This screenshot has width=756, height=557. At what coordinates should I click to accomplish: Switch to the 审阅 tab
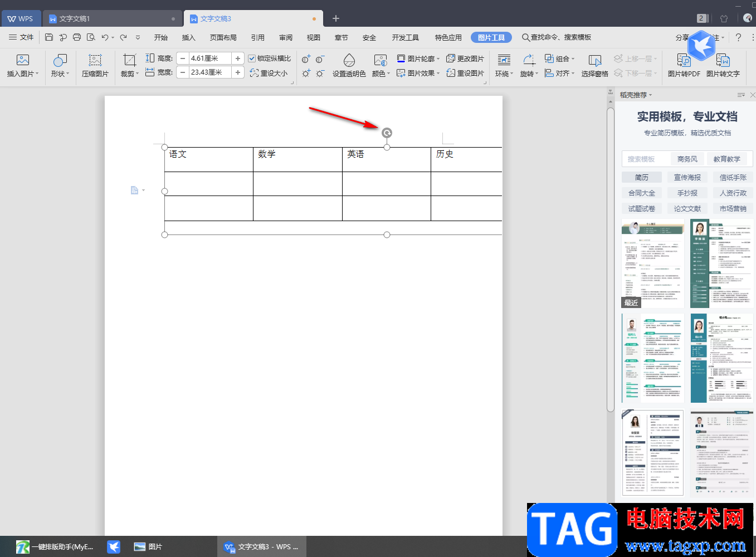pyautogui.click(x=286, y=37)
